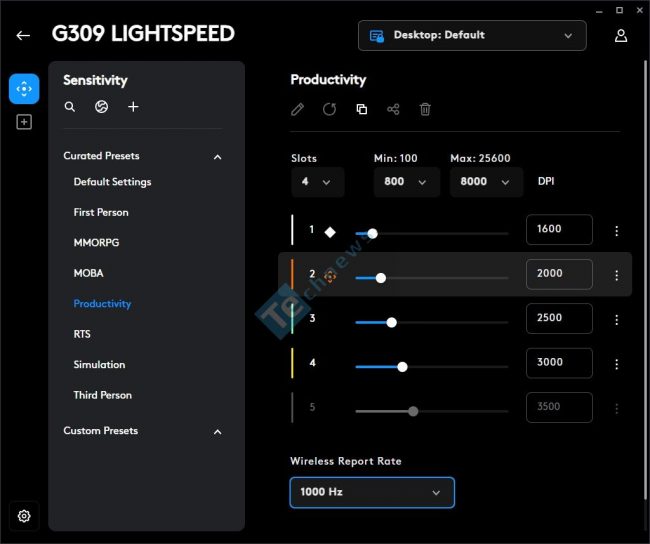Select the Default Settings preset
This screenshot has height=544, width=650.
click(x=112, y=182)
